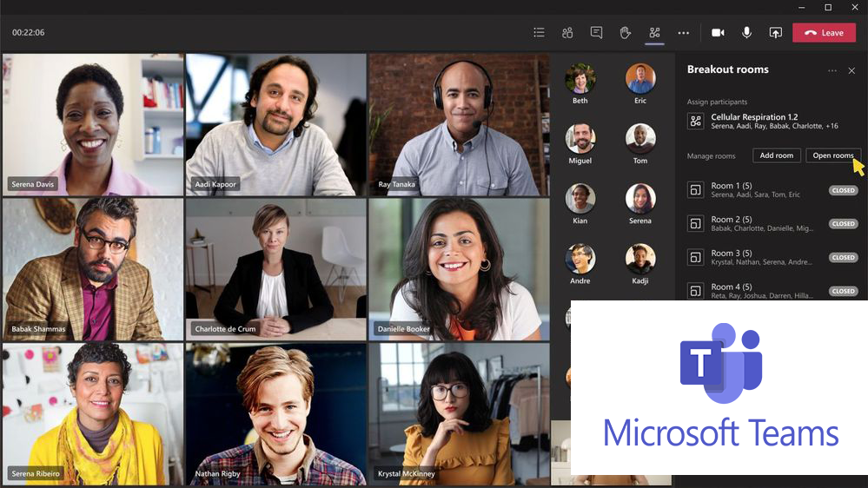Turn the camera on or off
Screen dimensions: 868x488
pyautogui.click(x=718, y=33)
